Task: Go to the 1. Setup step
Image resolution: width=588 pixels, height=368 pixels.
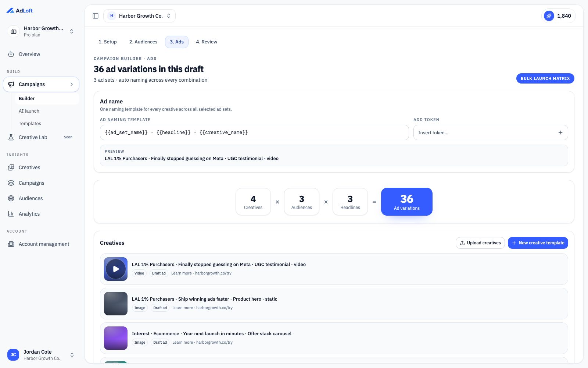Action: (107, 42)
